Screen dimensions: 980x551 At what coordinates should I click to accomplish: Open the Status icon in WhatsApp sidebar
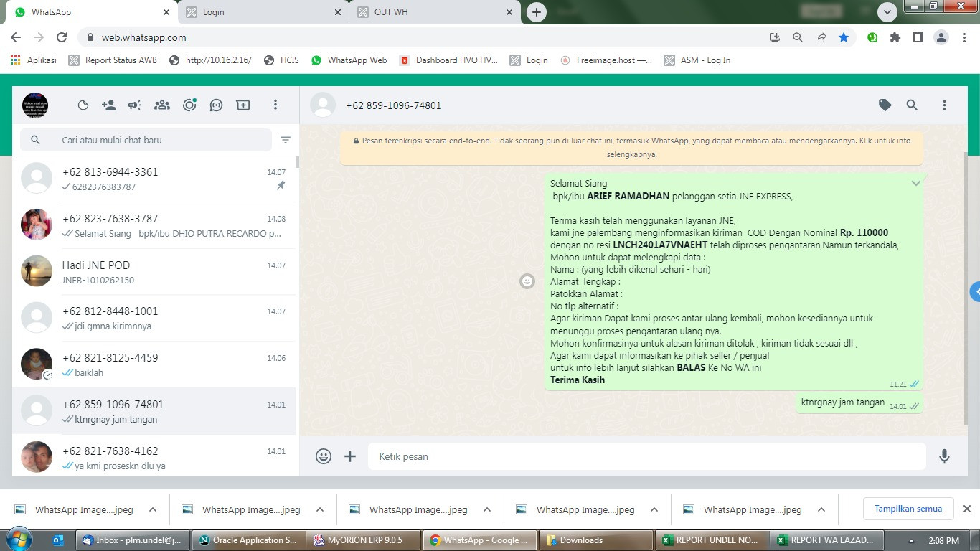coord(83,105)
